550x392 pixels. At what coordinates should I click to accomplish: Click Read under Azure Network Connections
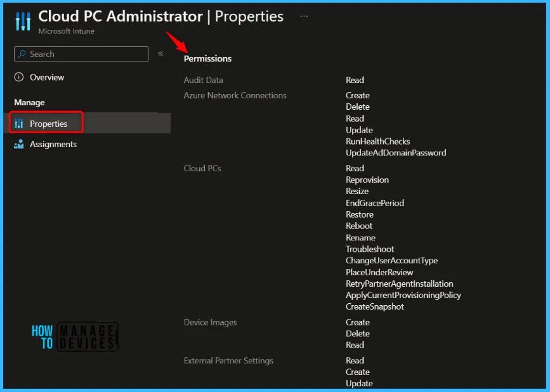355,119
